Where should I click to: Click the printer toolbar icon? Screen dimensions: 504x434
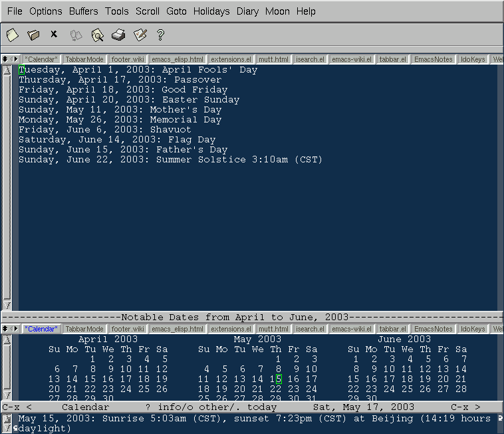click(118, 35)
